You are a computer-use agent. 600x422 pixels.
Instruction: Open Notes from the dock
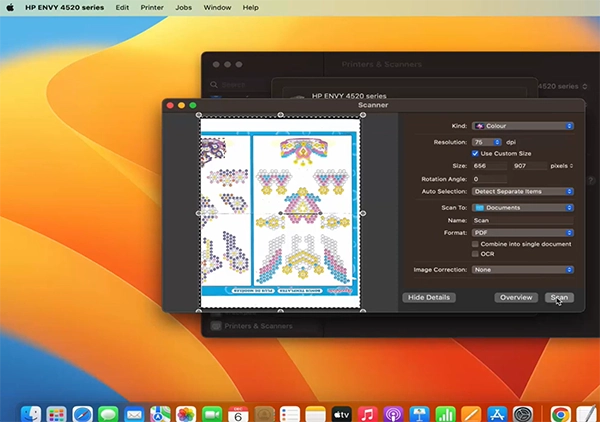pos(316,414)
